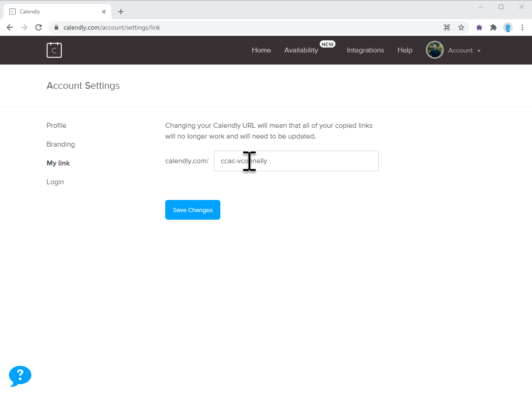Open the blue help chat bubble icon
This screenshot has height=399, width=532.
[x=20, y=376]
